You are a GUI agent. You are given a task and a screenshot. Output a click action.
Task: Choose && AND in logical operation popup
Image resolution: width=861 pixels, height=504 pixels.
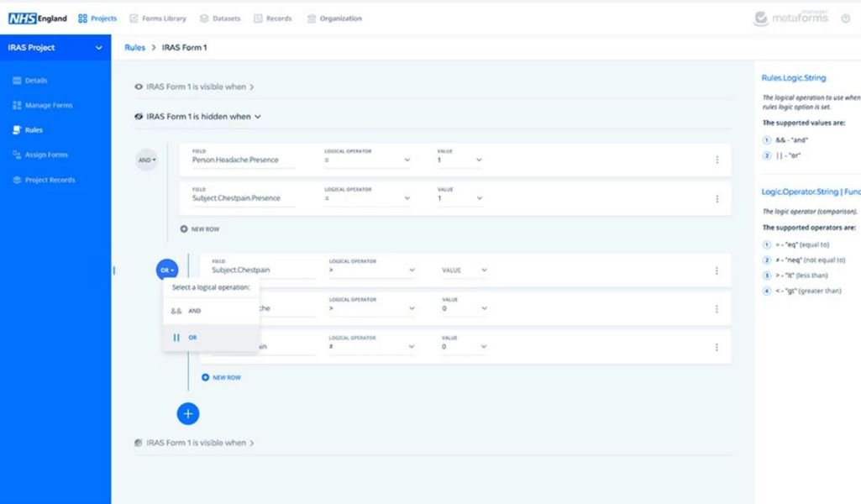tap(211, 311)
